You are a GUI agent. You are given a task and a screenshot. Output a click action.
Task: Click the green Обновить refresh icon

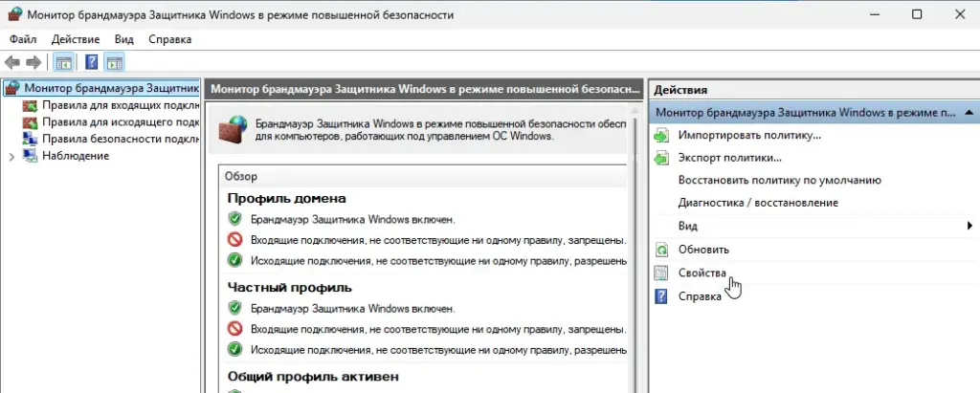661,250
